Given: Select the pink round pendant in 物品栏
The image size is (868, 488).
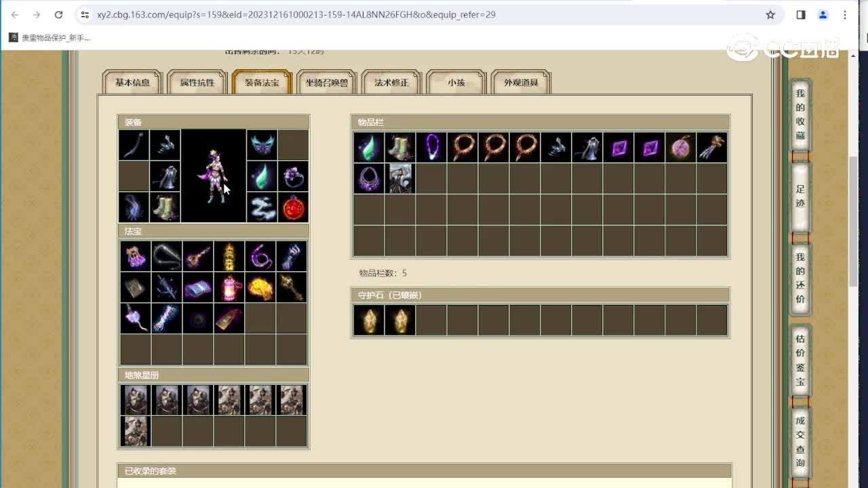Looking at the screenshot, I should click(x=681, y=147).
